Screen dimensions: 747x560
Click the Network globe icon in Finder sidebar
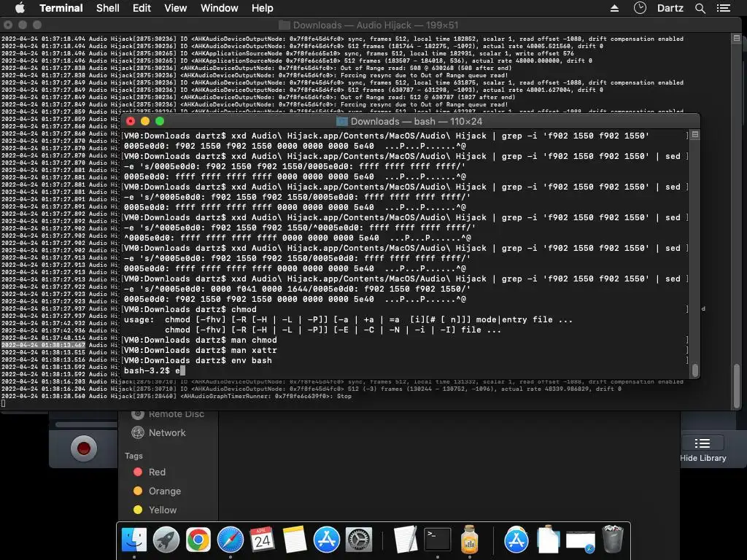tap(138, 432)
